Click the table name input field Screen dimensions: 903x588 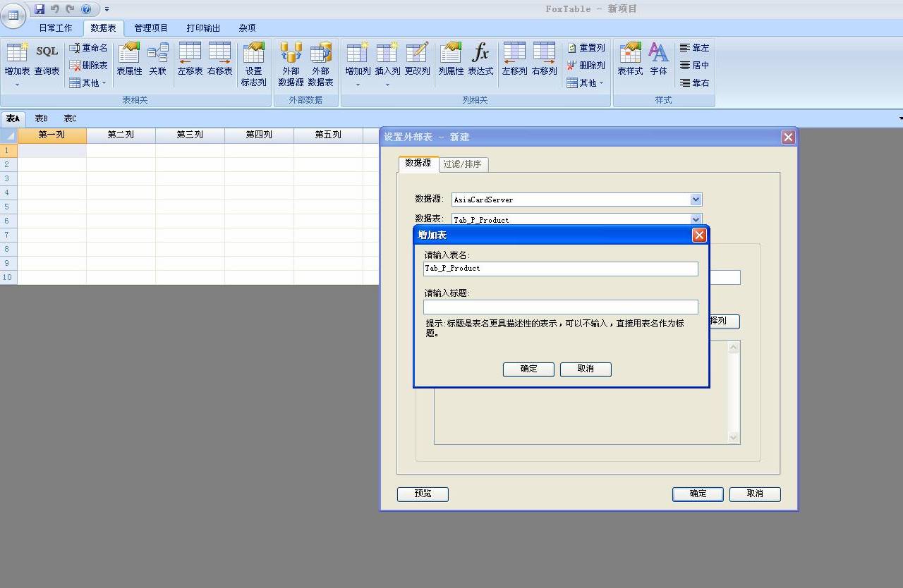560,269
